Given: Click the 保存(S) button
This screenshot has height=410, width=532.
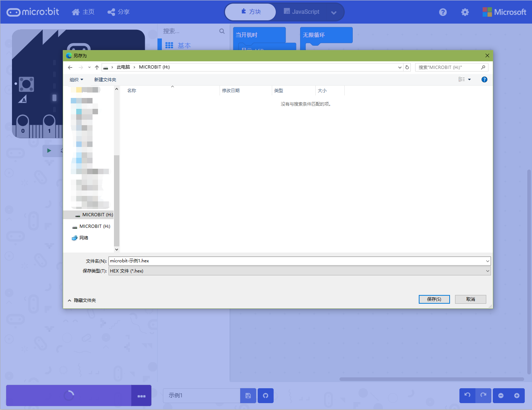Looking at the screenshot, I should pos(434,299).
